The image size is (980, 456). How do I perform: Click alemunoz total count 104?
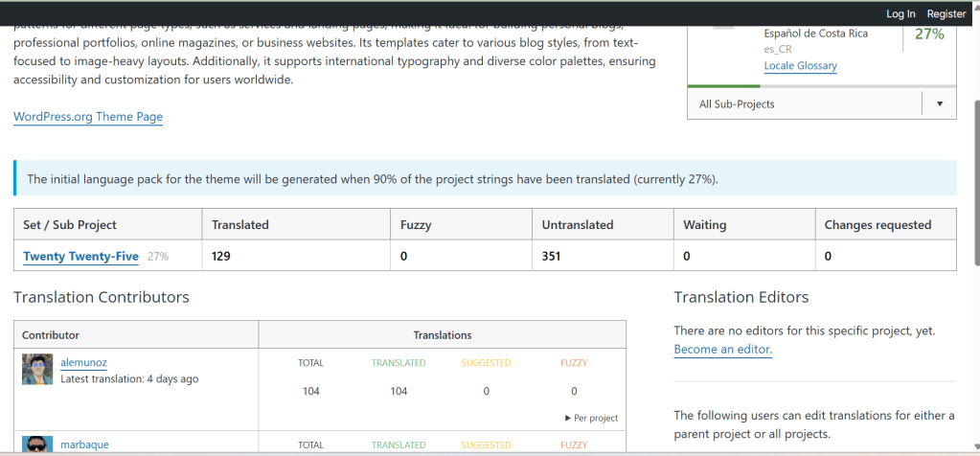(311, 391)
